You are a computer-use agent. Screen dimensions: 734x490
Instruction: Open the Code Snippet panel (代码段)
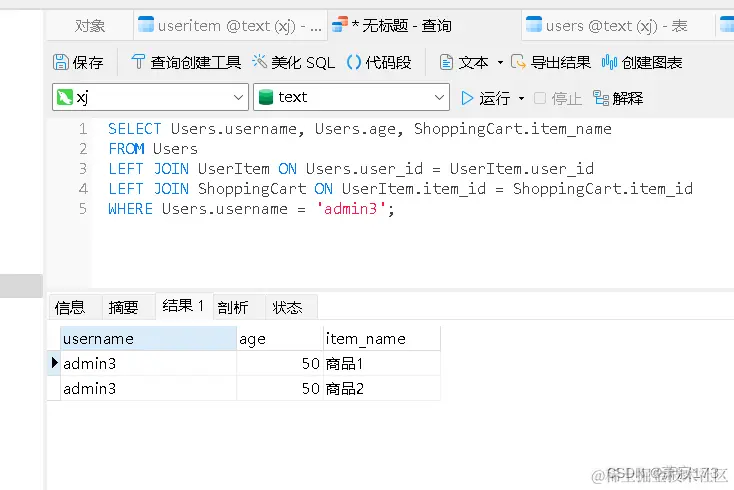pyautogui.click(x=379, y=62)
